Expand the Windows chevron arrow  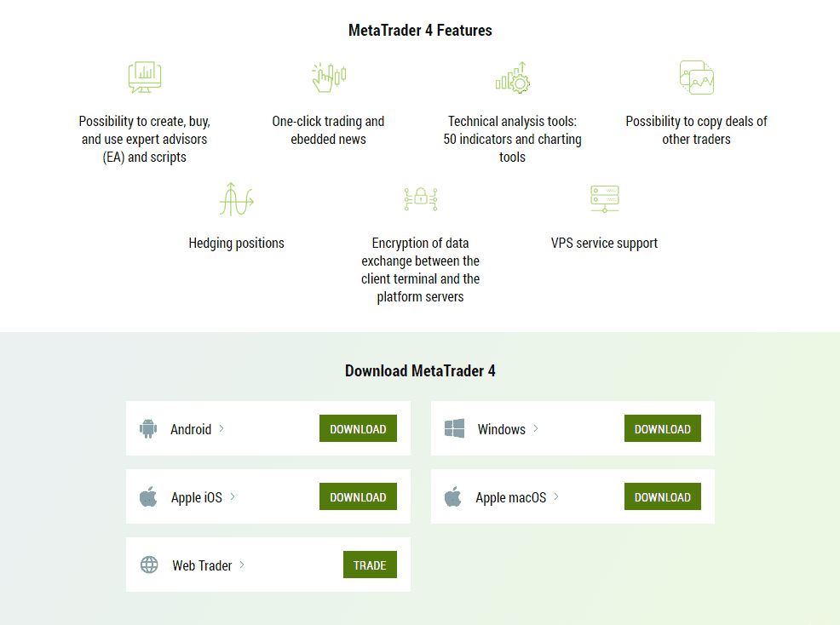536,428
